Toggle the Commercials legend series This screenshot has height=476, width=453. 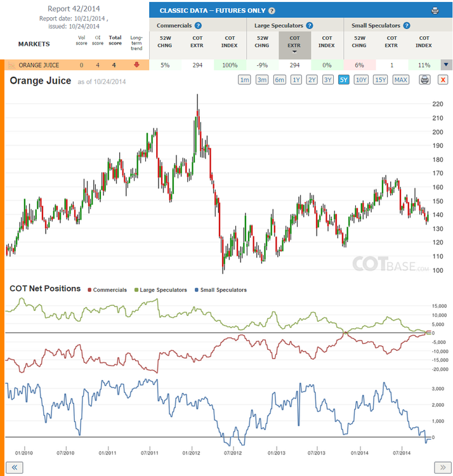click(x=107, y=290)
